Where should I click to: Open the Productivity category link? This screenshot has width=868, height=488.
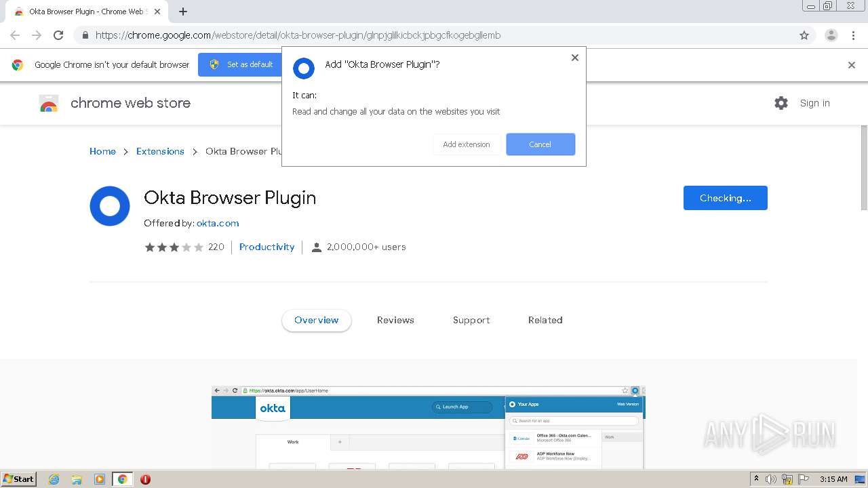coord(267,247)
